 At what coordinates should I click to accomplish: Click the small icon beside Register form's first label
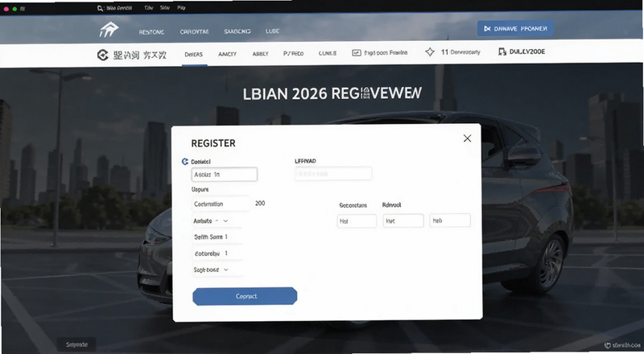coord(185,162)
